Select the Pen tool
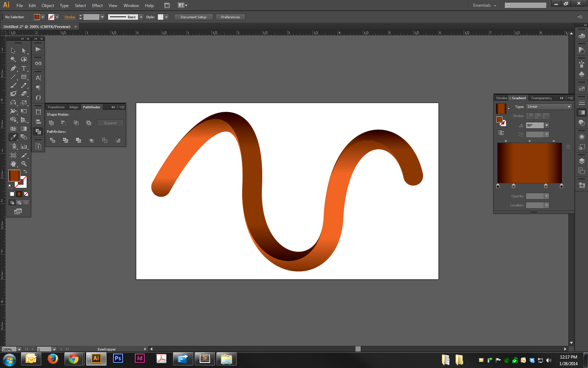Viewport: 588px width, 368px height. [x=13, y=68]
